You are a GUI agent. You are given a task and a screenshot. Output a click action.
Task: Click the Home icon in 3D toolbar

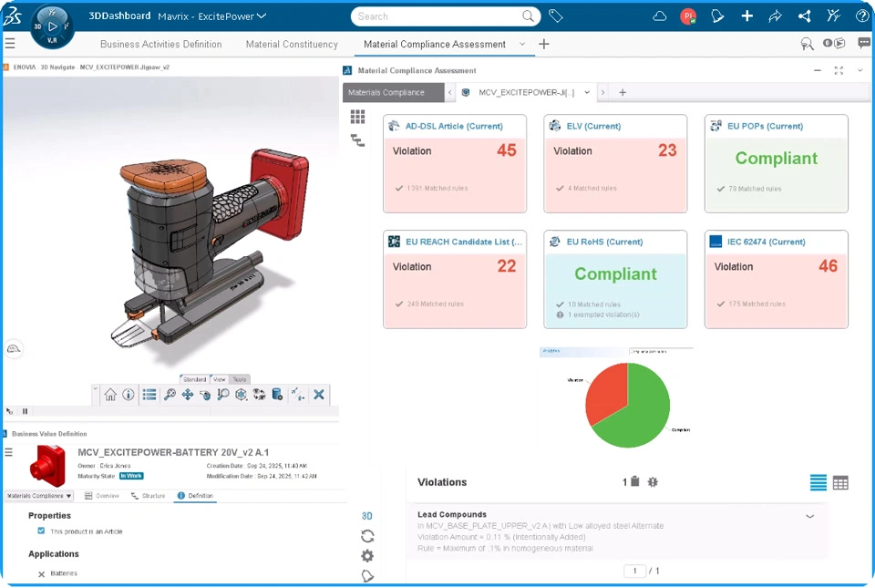110,395
